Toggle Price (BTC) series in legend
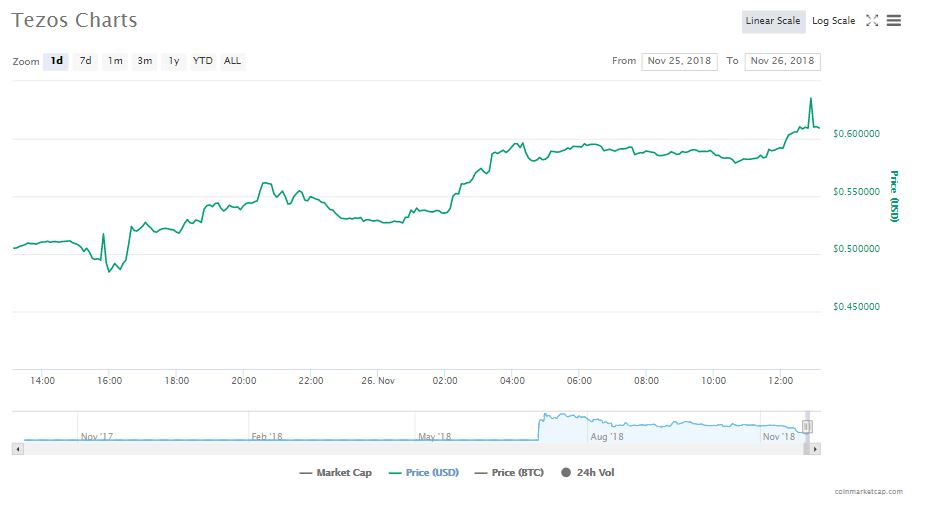This screenshot has height=514, width=936. tap(509, 473)
